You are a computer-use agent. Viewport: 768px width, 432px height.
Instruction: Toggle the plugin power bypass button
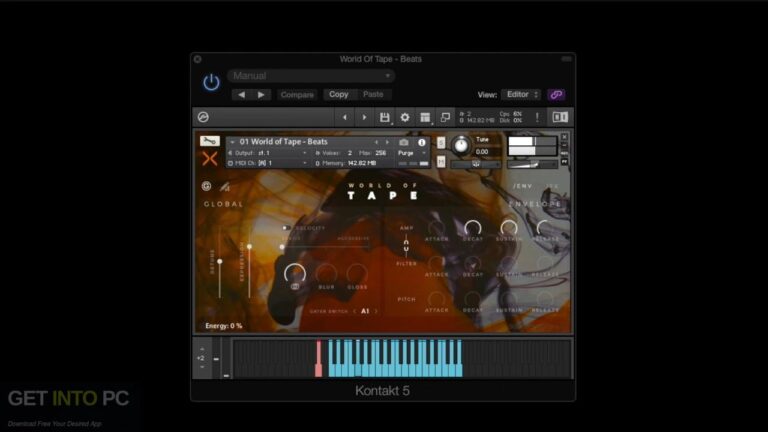click(x=211, y=82)
